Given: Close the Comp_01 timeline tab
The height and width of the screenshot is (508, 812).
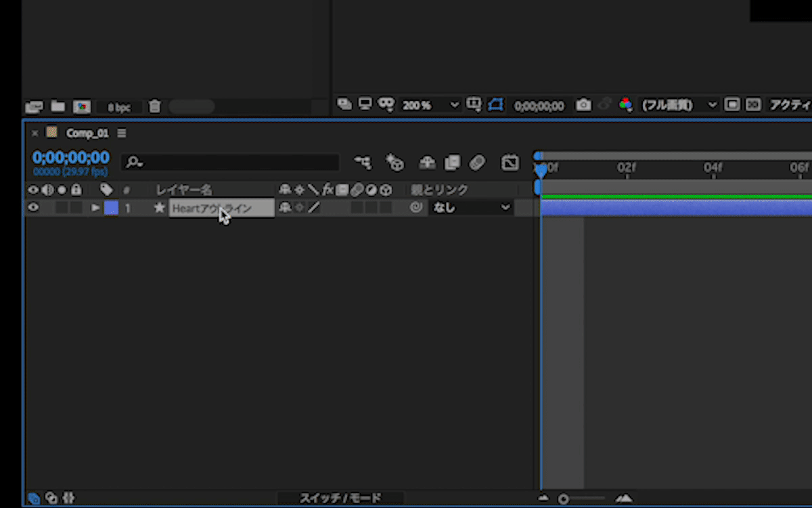Looking at the screenshot, I should pos(35,133).
